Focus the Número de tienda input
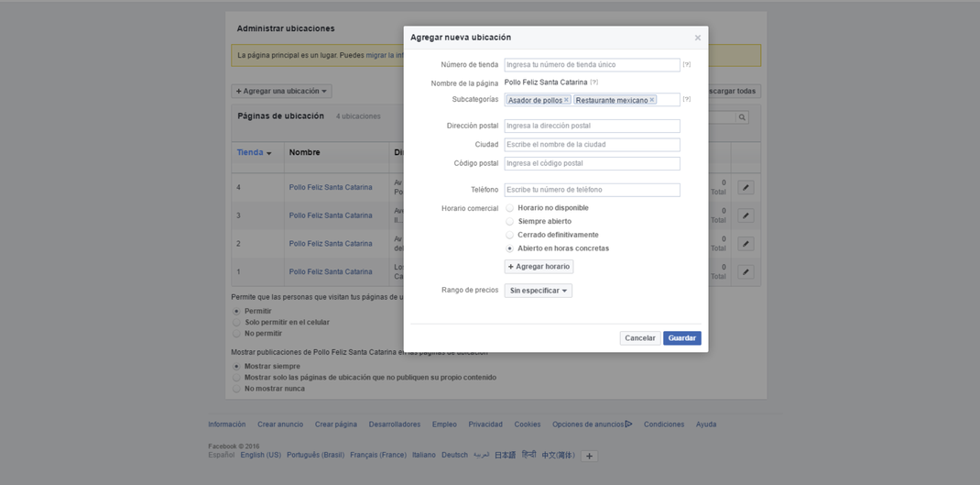980x485 pixels. tap(592, 64)
